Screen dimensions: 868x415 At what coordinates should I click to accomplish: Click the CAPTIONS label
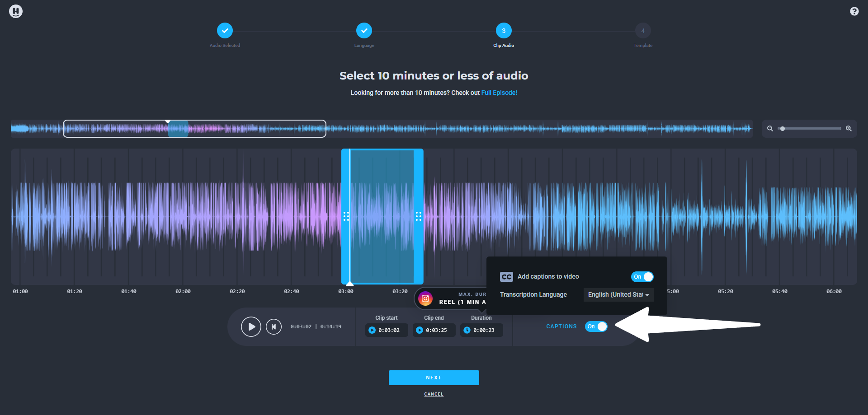click(561, 326)
